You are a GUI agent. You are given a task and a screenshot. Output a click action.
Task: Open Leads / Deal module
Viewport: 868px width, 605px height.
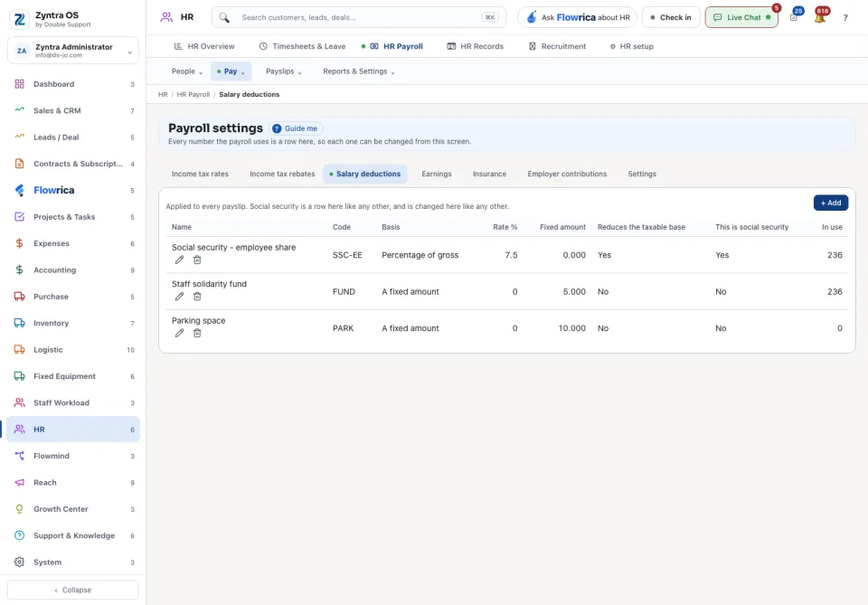tap(73, 137)
